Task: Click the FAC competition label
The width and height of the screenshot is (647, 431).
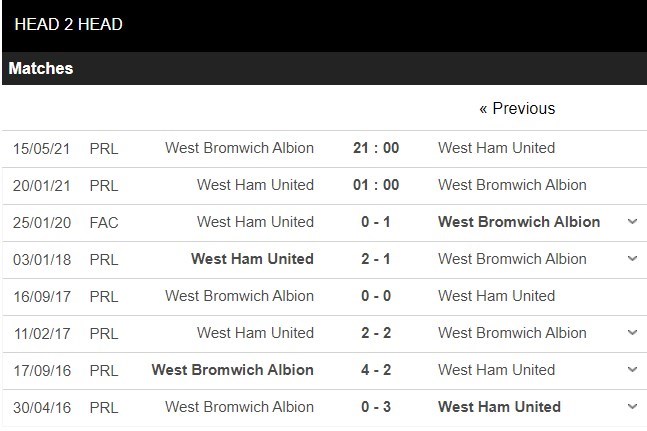Action: coord(103,222)
